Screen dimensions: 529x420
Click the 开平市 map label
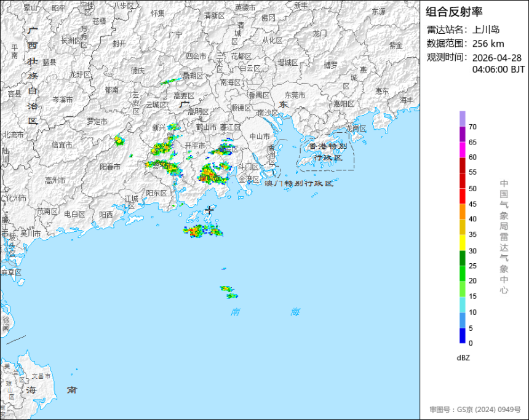click(x=194, y=145)
